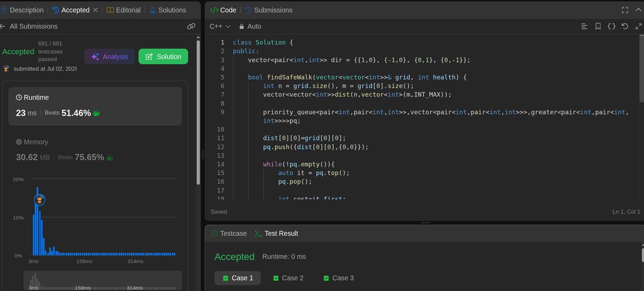Toggle fullscreen mode for the code panel
The width and height of the screenshot is (644, 291).
tap(625, 10)
